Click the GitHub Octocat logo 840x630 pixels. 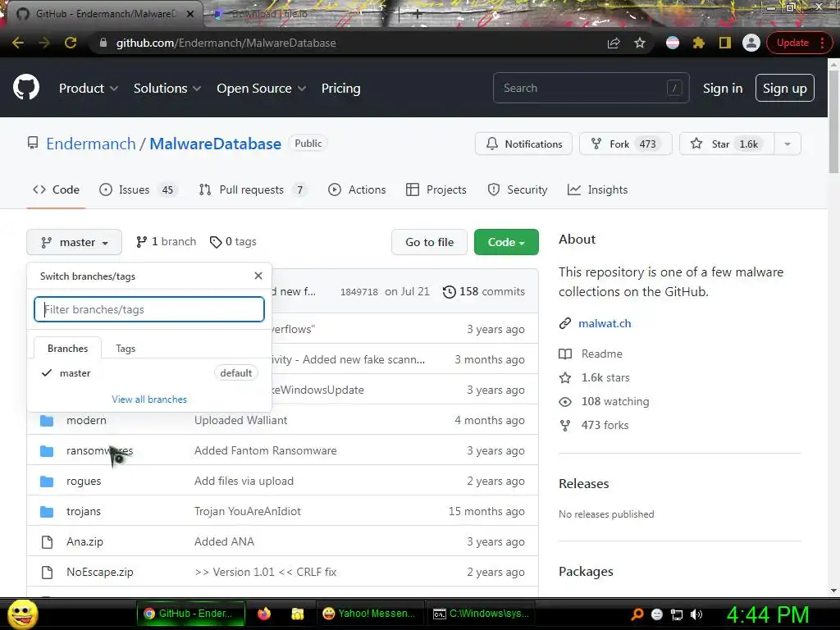coord(26,88)
